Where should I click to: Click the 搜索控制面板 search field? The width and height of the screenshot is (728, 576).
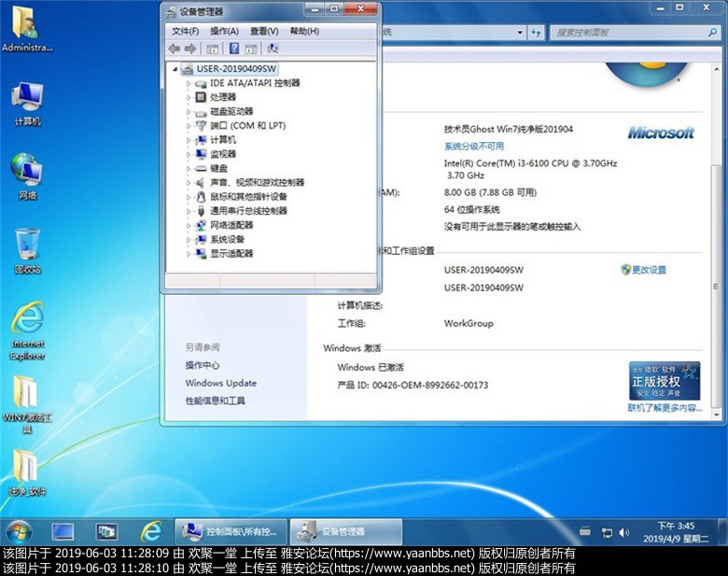[629, 33]
